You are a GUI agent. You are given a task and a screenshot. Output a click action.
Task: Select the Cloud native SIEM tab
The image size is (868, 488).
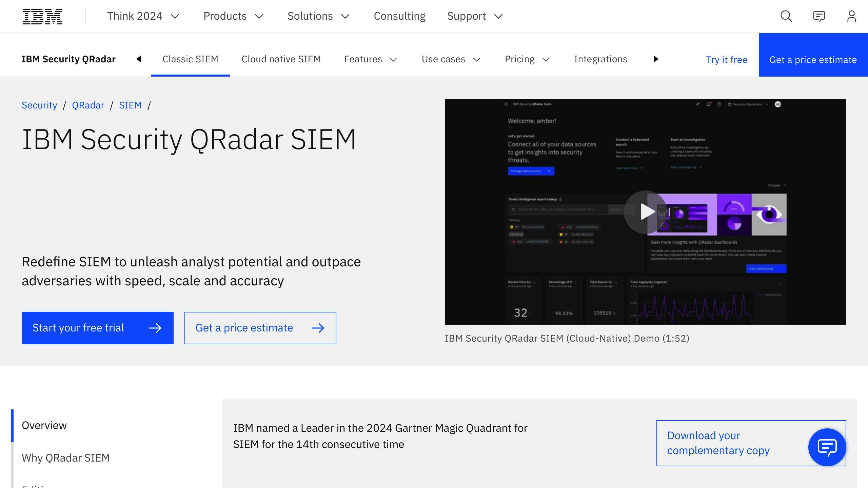[281, 59]
